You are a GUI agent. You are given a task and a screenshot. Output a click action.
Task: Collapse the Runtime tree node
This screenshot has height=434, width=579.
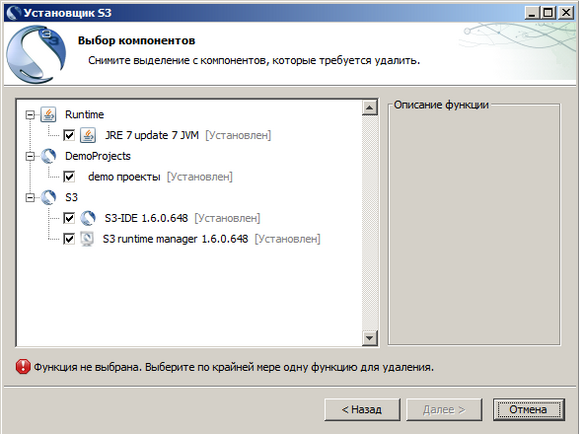(30, 115)
